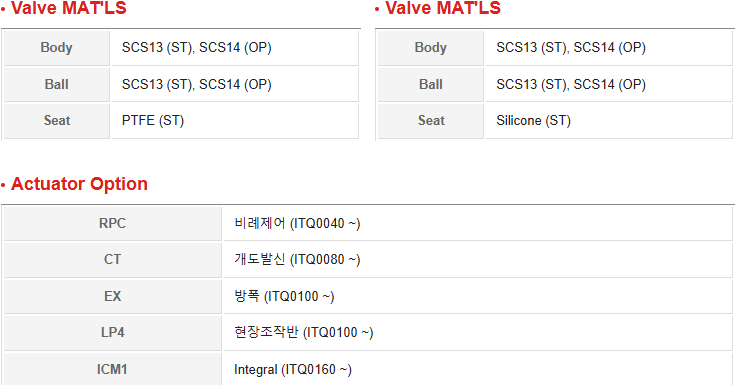Select the Integral (ITQ0160 ~) text

tap(293, 370)
